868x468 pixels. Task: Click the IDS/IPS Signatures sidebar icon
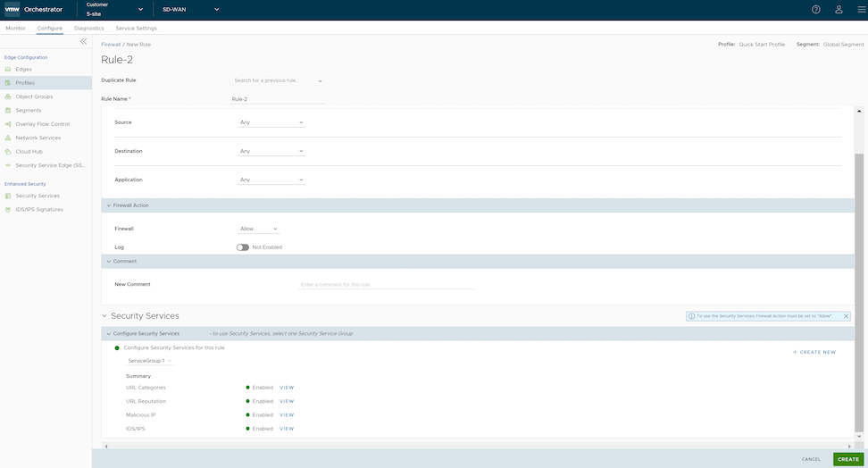click(x=8, y=209)
